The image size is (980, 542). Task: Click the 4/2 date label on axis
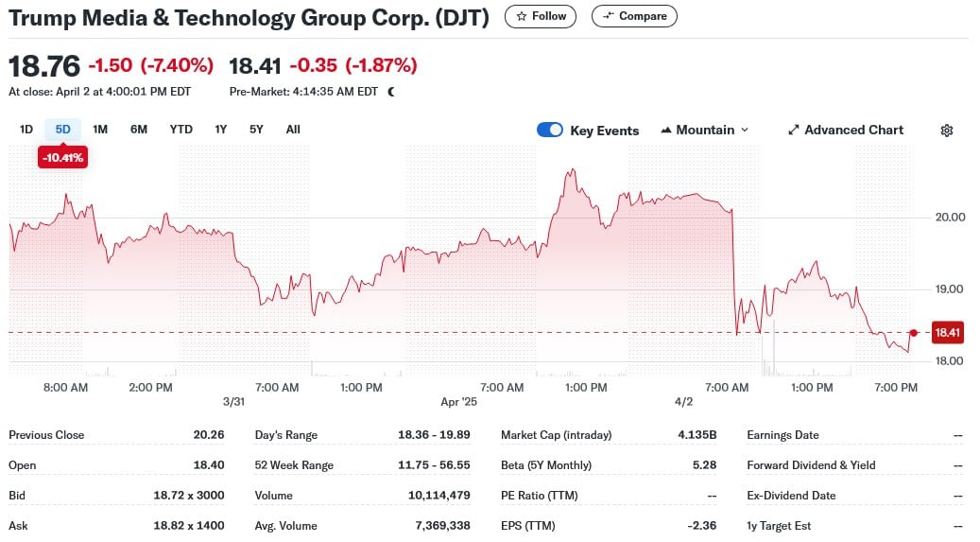(x=684, y=402)
